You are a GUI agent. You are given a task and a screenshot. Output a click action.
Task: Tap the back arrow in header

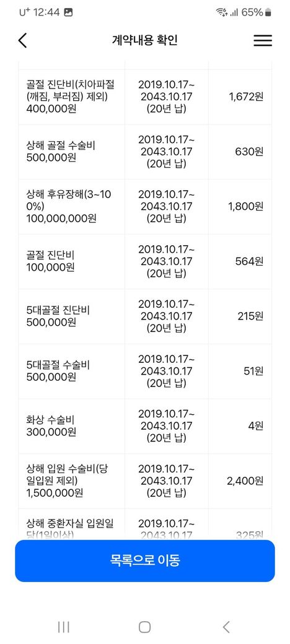click(22, 40)
